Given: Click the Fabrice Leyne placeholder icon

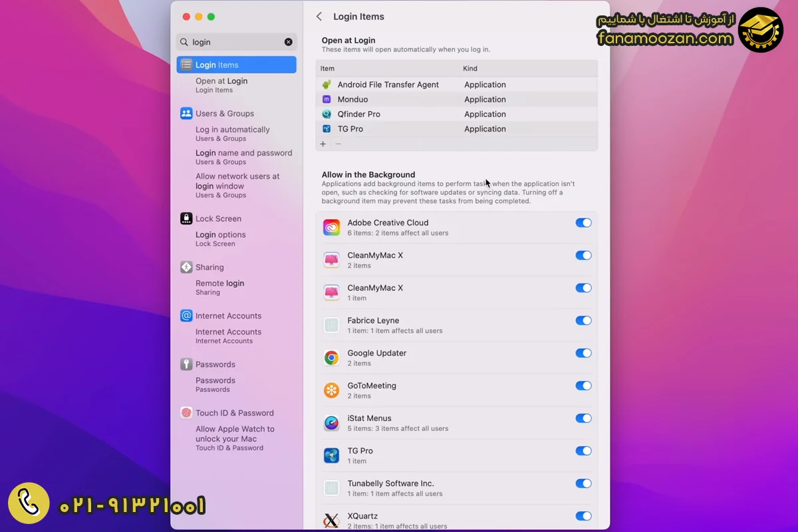Looking at the screenshot, I should [331, 325].
